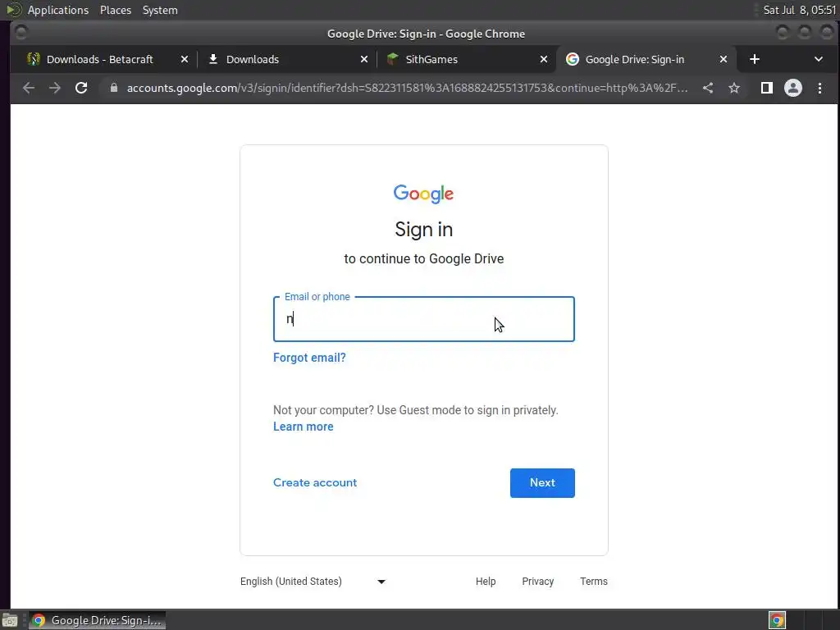Reload the Google sign-in page

(x=81, y=88)
